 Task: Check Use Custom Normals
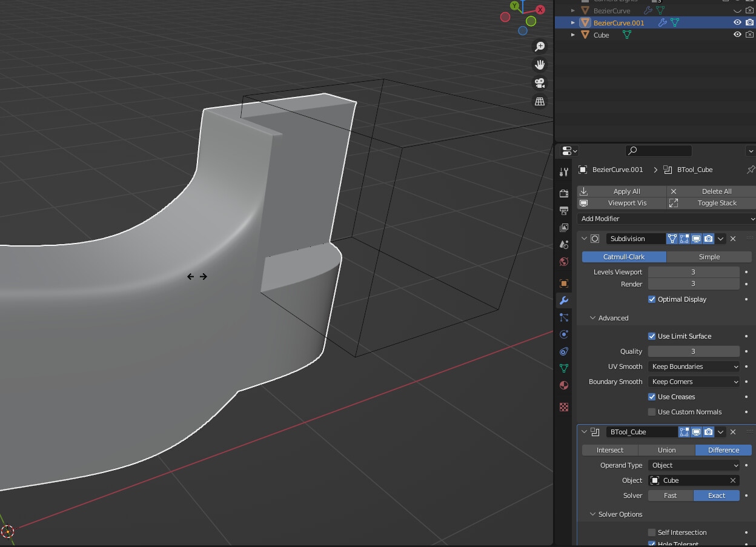(652, 412)
